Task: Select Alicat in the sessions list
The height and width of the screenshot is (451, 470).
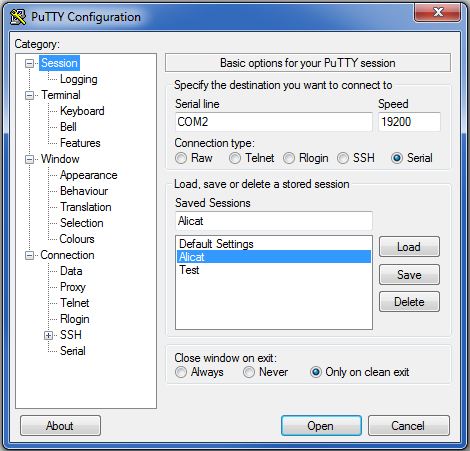Action: 273,257
